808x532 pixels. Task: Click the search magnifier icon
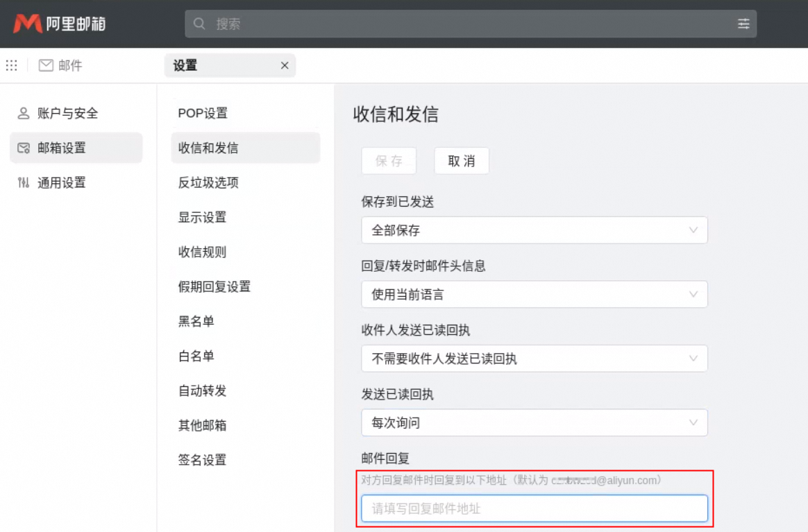(x=200, y=24)
